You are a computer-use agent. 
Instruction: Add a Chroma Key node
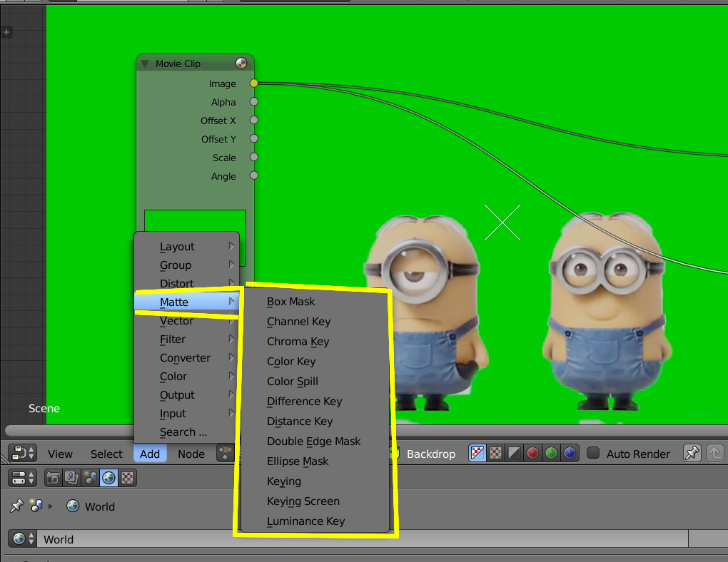315,342
